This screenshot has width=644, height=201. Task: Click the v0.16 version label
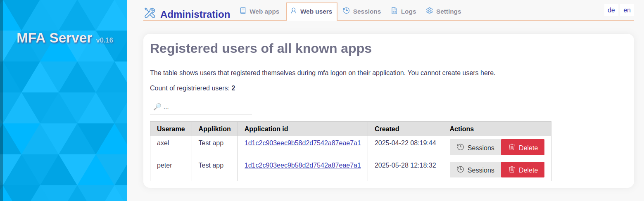click(x=105, y=40)
